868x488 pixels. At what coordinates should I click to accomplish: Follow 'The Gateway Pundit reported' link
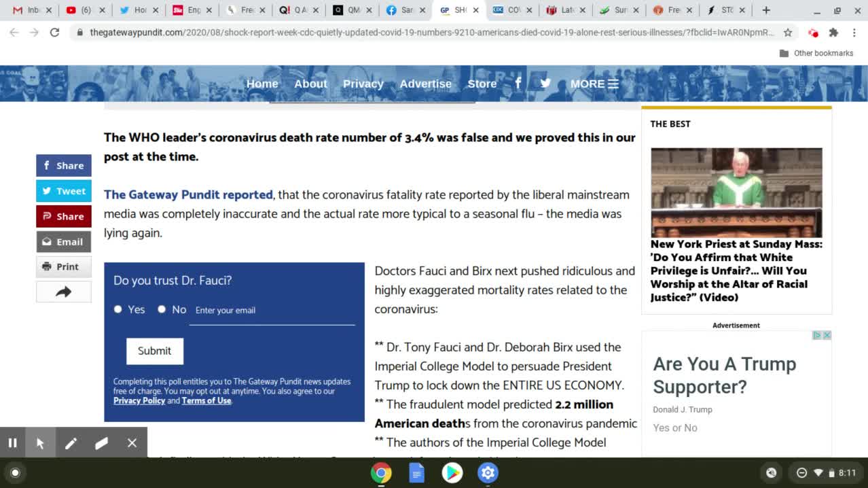click(188, 194)
